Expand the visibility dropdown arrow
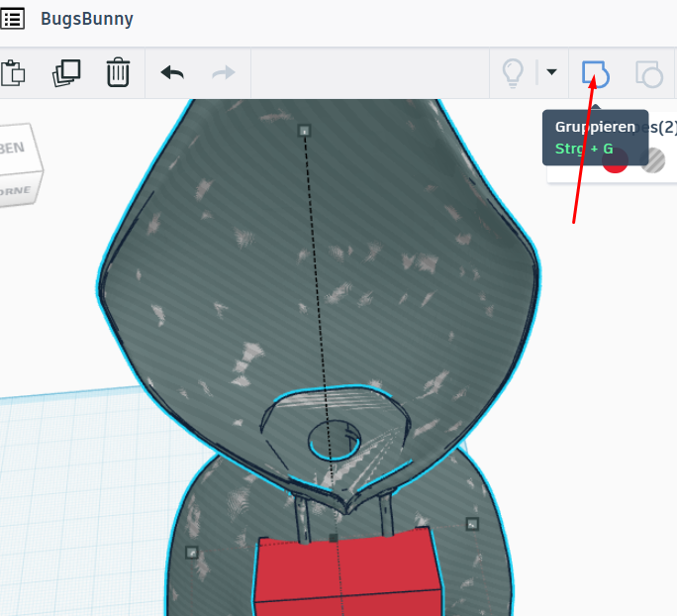677x616 pixels. tap(551, 71)
